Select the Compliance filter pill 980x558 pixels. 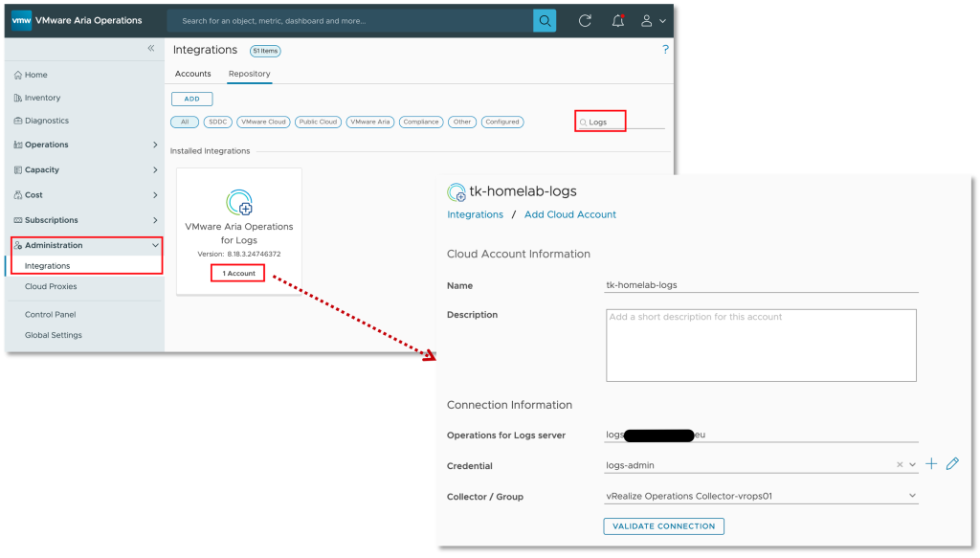click(421, 122)
